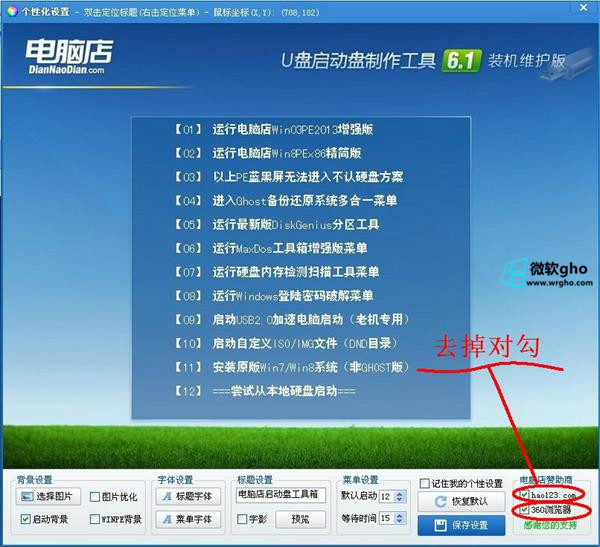The image size is (600, 547).
Task: Uncheck the 360浏览器 sponsor checkbox
Action: (x=524, y=510)
